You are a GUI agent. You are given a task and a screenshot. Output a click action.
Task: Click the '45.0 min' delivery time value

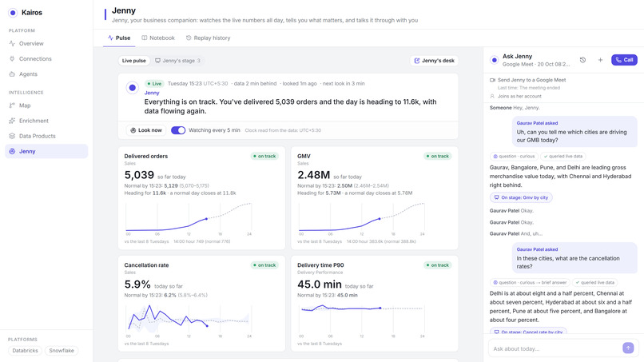pos(320,284)
